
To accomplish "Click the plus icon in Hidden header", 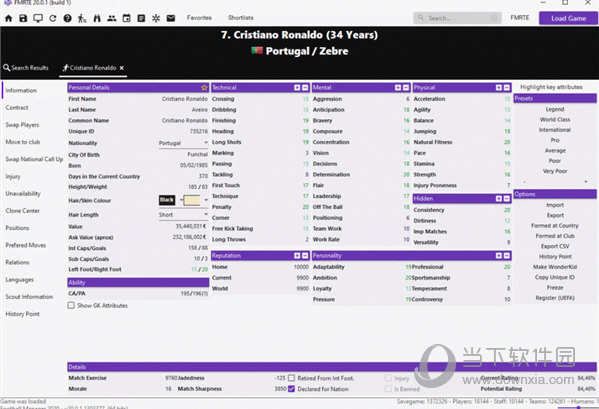I will [499, 199].
